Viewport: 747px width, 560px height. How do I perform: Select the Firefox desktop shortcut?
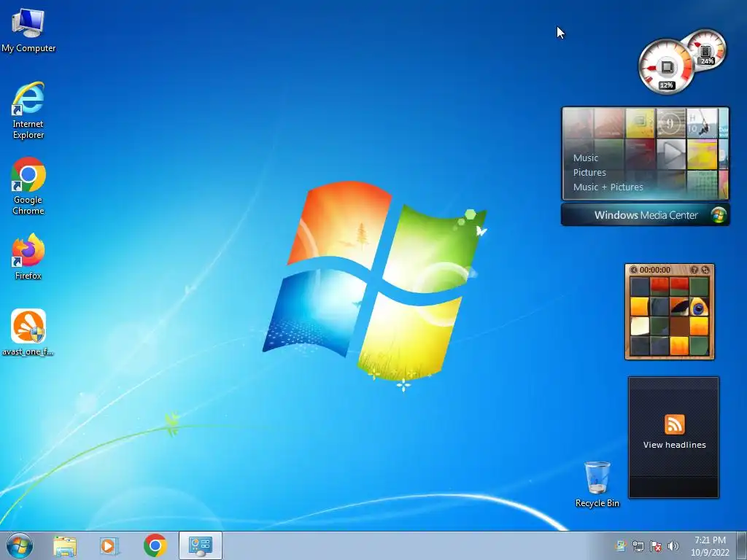coord(28,256)
